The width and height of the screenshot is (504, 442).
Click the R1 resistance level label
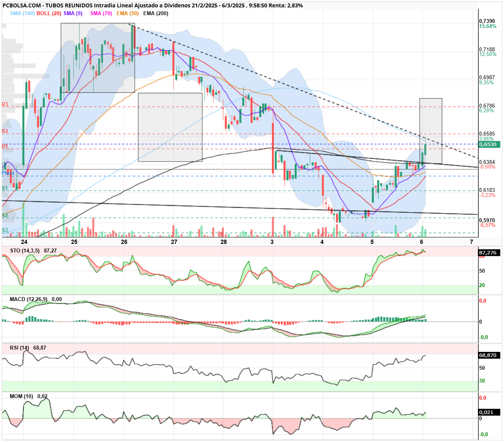5,146
